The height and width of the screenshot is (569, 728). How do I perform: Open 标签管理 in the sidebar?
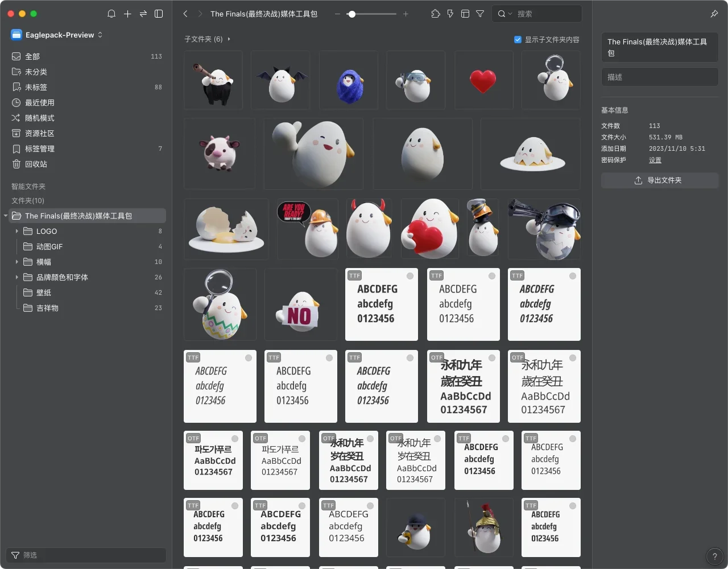pos(40,149)
